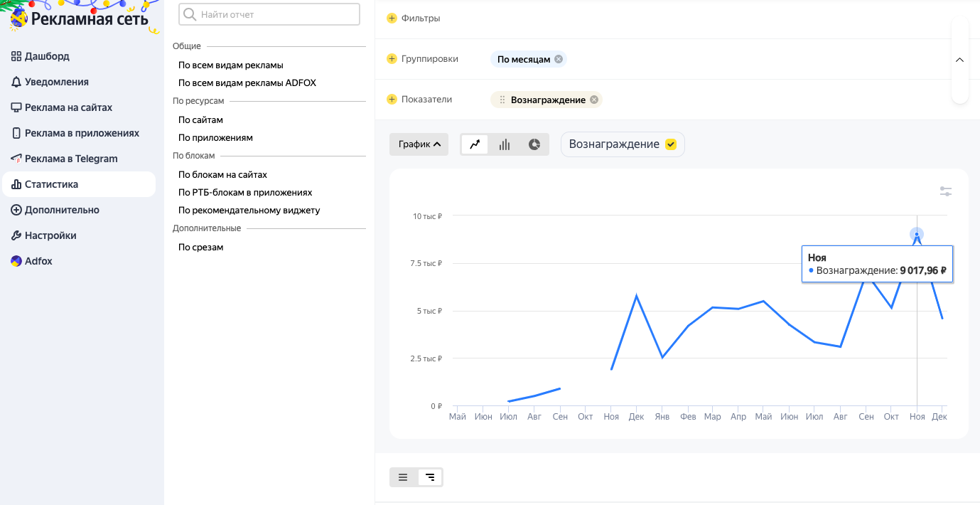Select flat table list view icon
The width and height of the screenshot is (980, 505).
(x=403, y=477)
